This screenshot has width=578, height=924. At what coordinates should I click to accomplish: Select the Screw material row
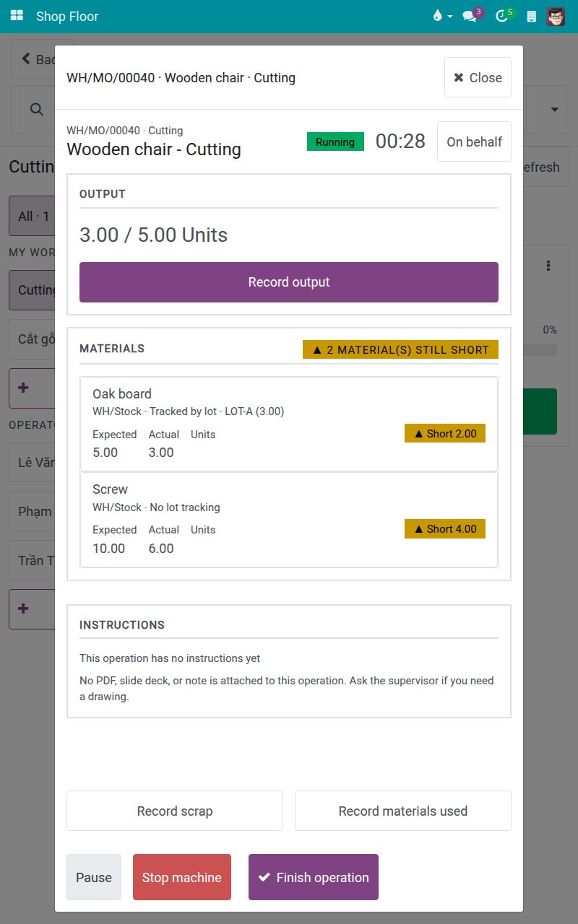289,520
